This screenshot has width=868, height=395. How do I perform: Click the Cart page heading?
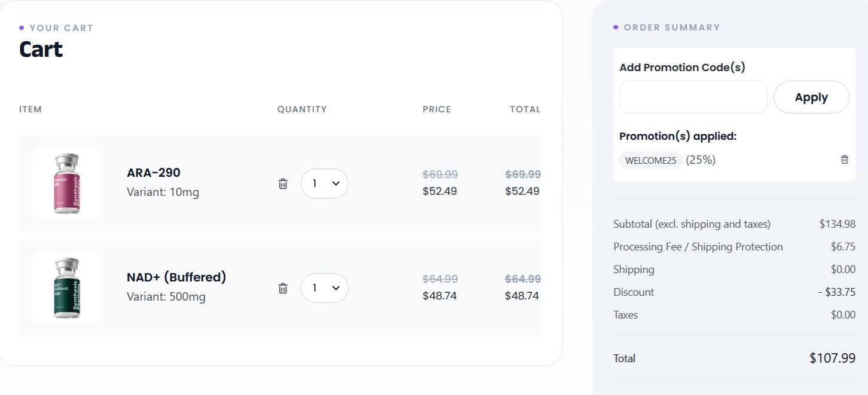(x=41, y=48)
